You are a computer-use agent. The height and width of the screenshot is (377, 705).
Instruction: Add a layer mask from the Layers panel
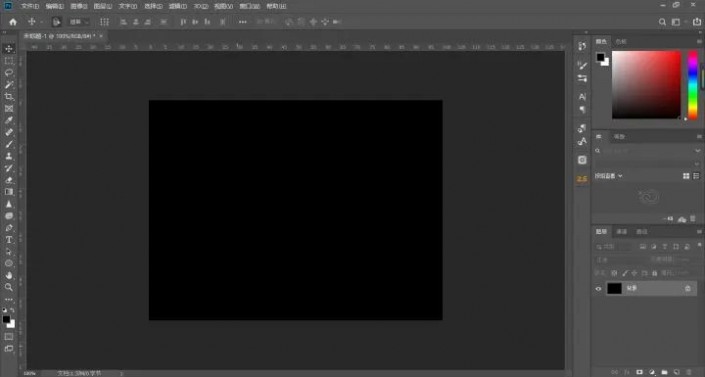point(639,373)
